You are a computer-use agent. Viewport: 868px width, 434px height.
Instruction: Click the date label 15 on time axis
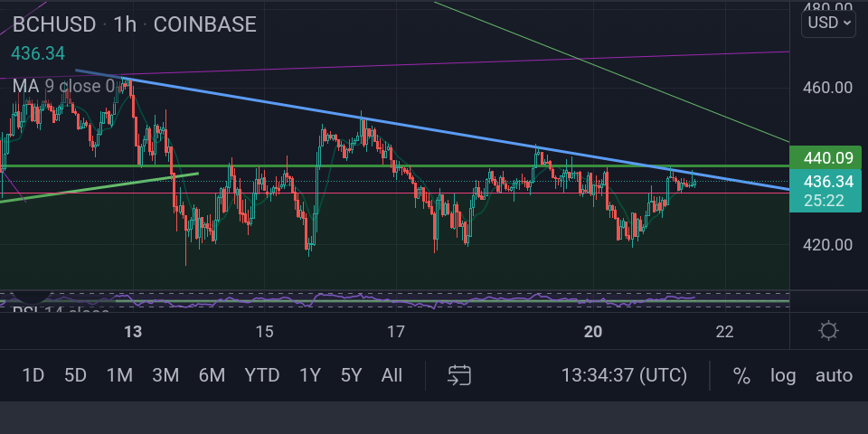click(x=265, y=331)
